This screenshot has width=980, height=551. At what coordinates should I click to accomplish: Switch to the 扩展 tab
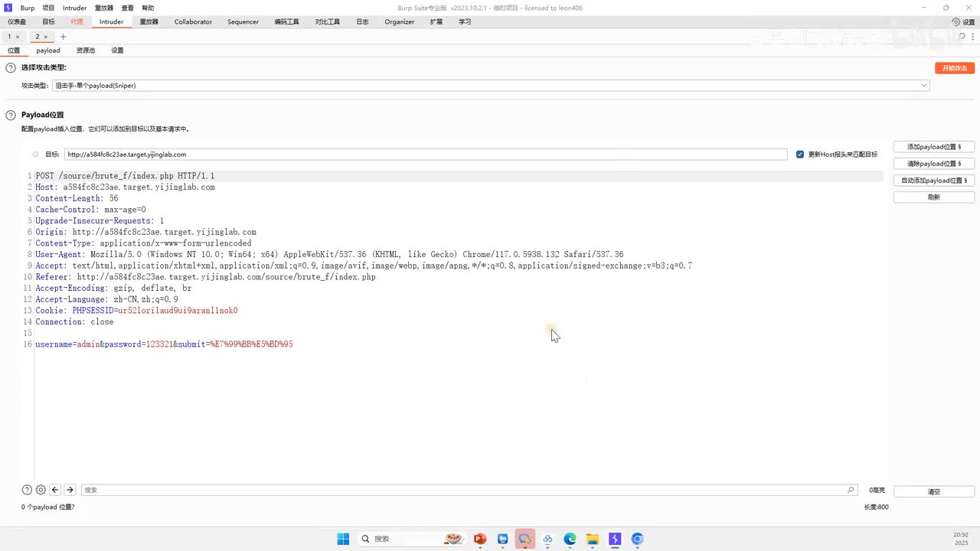436,22
